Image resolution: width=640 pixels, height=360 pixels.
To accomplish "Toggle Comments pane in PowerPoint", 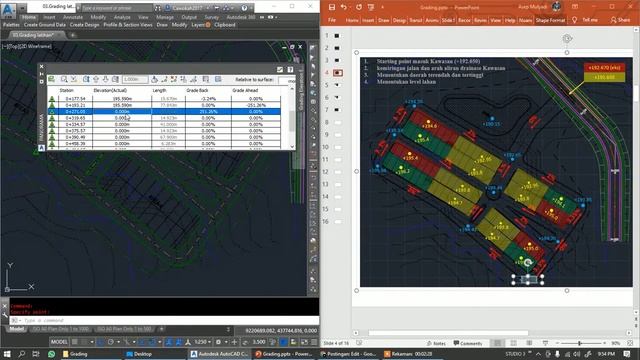I will point(467,343).
